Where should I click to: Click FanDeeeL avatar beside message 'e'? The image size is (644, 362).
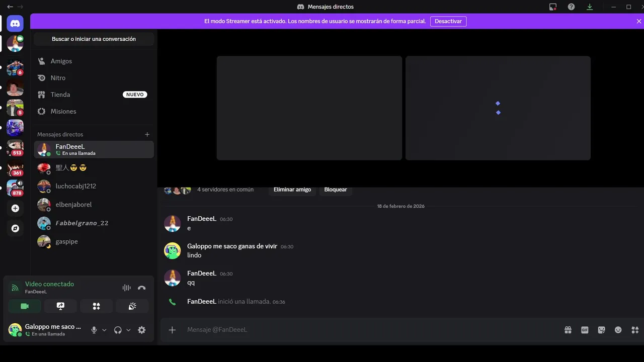(172, 223)
